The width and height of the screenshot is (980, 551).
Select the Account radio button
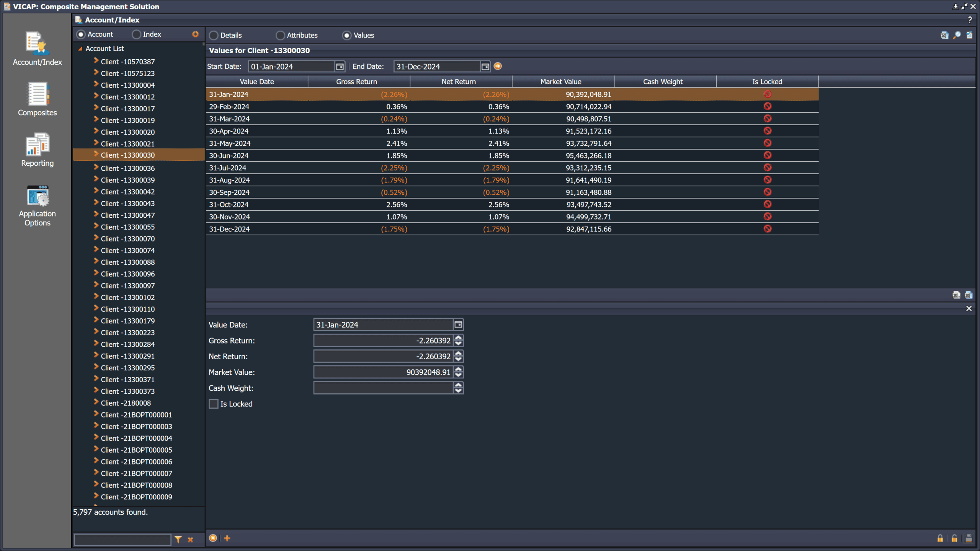coord(81,34)
